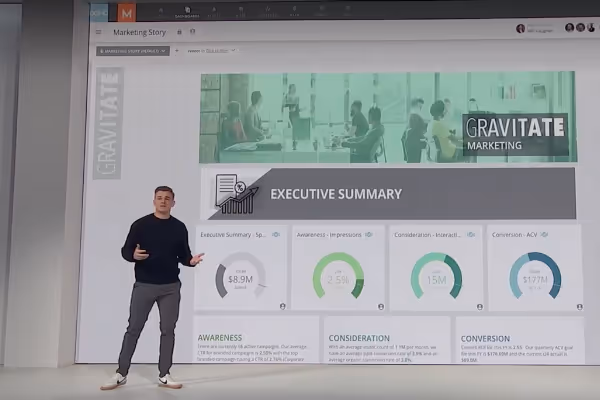Click the plus icon beside filter dropdown
Viewport: 600px width, 400px height.
177,51
